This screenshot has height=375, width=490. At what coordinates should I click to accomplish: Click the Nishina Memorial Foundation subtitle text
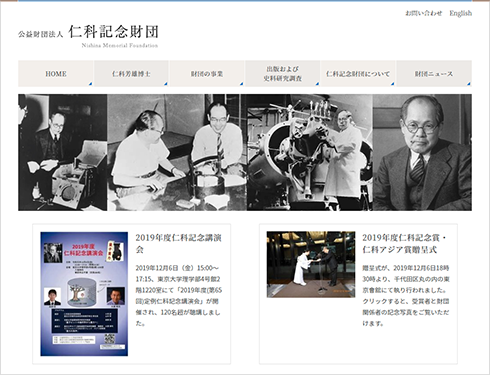[120, 46]
